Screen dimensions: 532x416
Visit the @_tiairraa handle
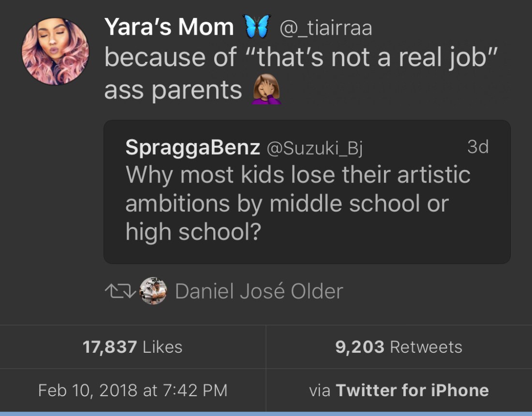tap(326, 28)
